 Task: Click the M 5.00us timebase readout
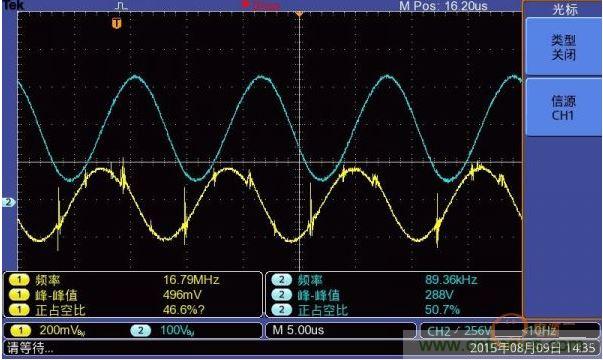(298, 330)
